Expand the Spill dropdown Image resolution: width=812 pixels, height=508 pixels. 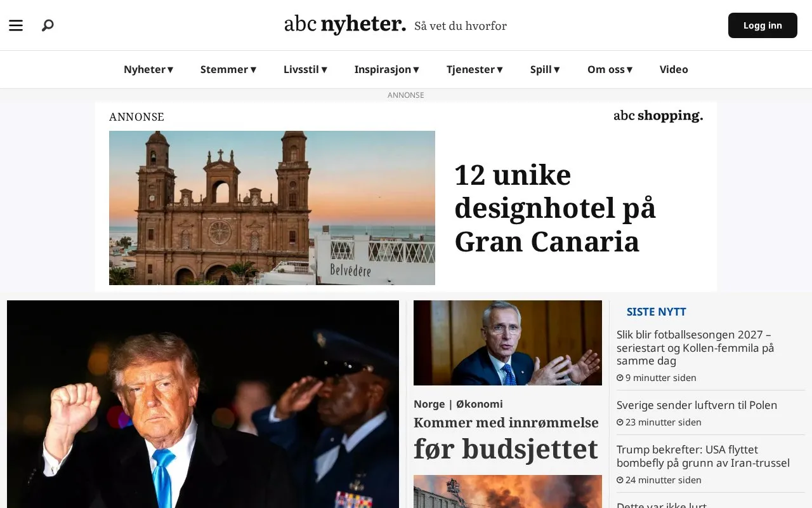(x=545, y=69)
